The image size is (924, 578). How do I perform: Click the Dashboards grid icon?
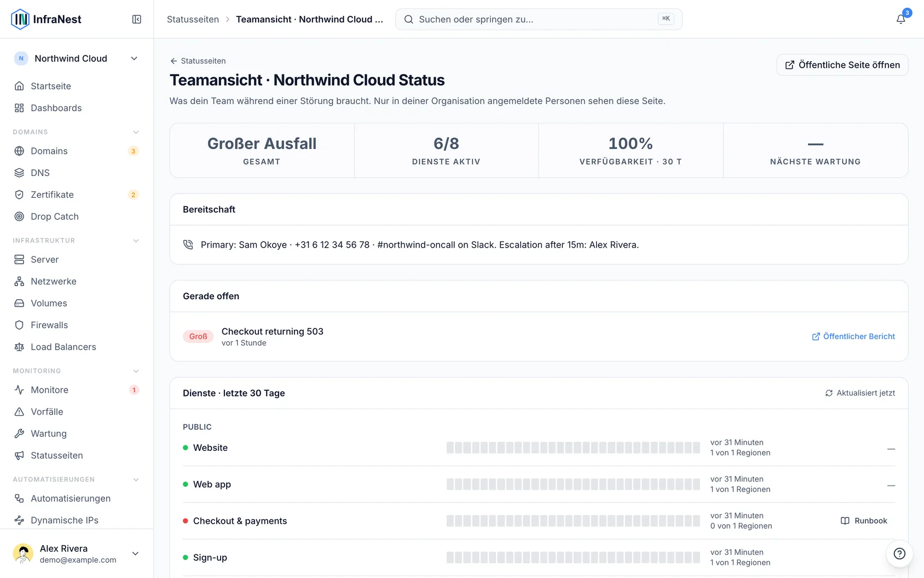19,108
